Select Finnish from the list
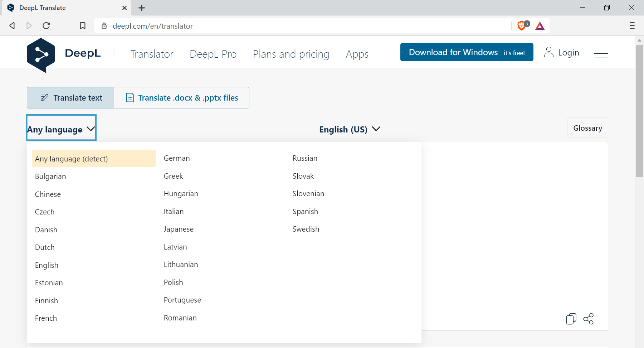The height and width of the screenshot is (348, 644). tap(47, 301)
